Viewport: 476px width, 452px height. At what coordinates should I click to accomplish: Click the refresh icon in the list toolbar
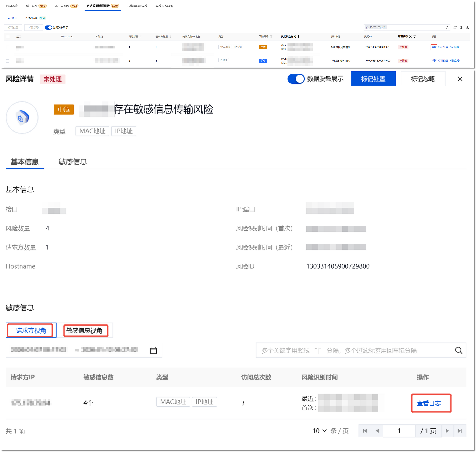coord(455,28)
